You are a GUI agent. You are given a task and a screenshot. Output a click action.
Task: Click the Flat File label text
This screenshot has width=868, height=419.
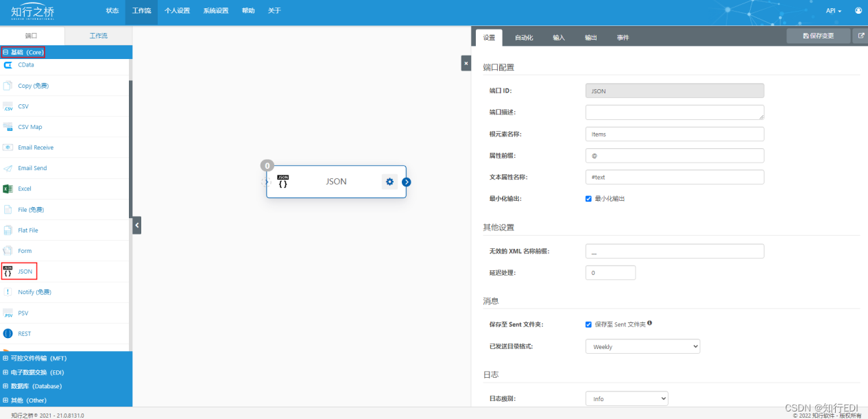tap(28, 230)
